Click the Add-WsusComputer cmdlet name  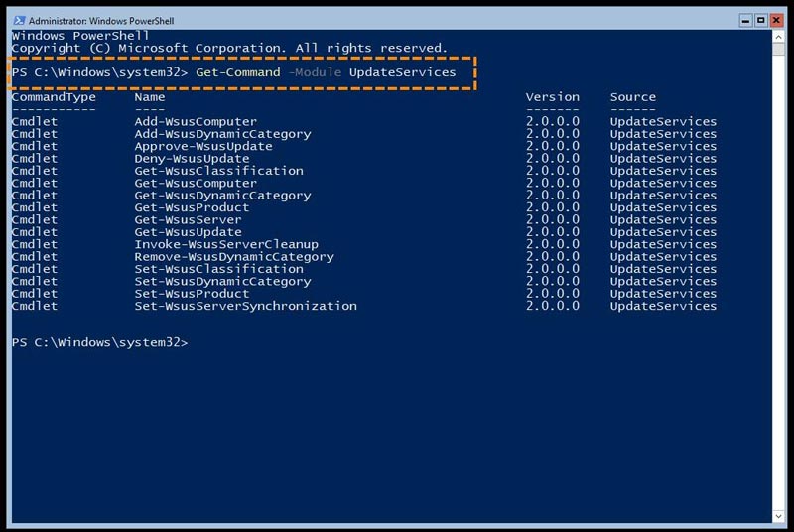[196, 121]
